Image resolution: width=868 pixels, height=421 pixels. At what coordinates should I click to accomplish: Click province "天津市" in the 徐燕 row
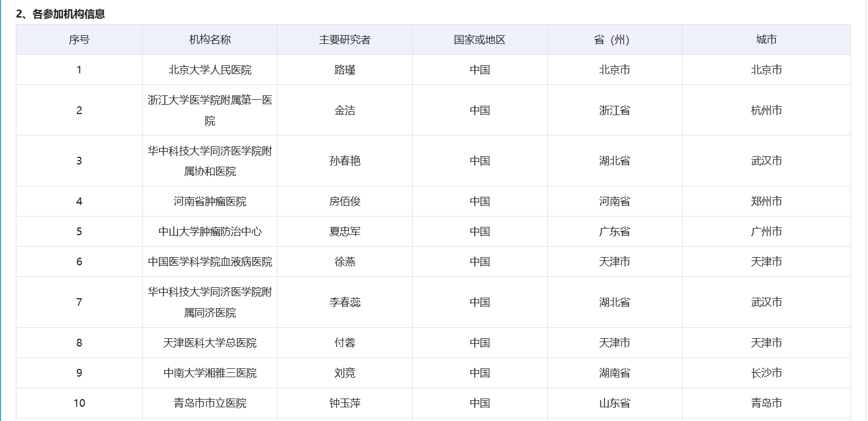click(615, 261)
